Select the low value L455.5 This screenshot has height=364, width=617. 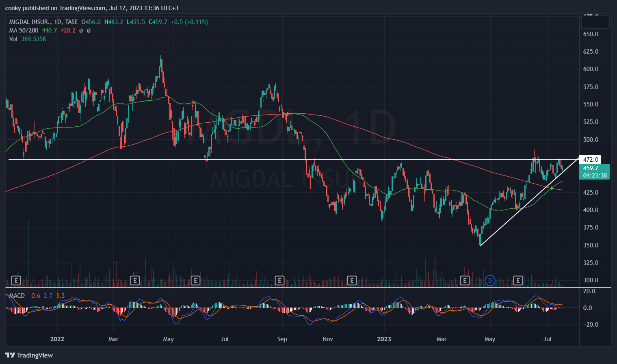tap(136, 22)
